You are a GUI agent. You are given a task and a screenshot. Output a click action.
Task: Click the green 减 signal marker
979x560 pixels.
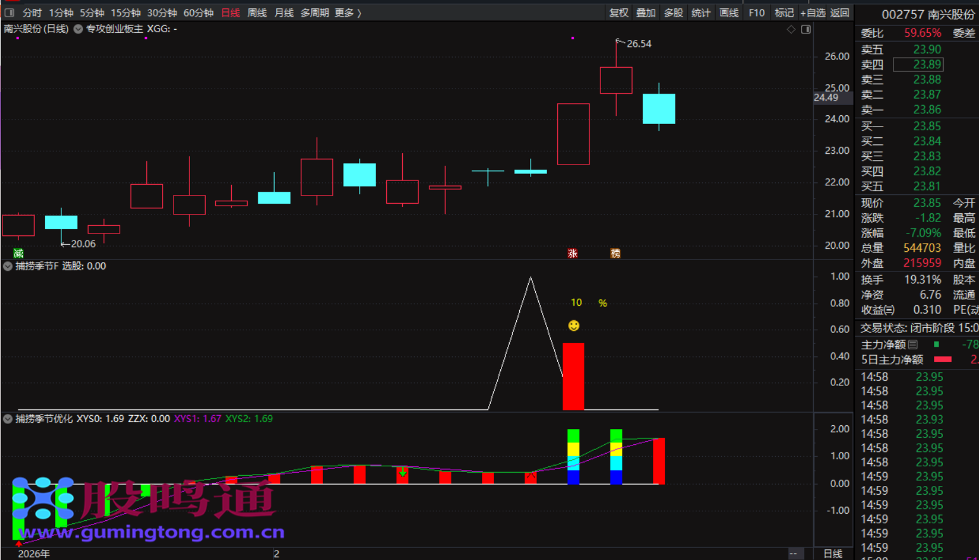18,253
